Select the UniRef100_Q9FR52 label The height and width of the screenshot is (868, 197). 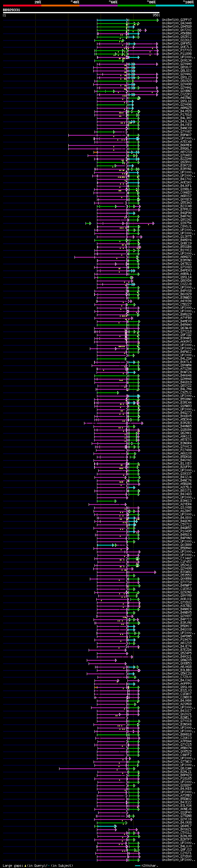(x=176, y=43)
